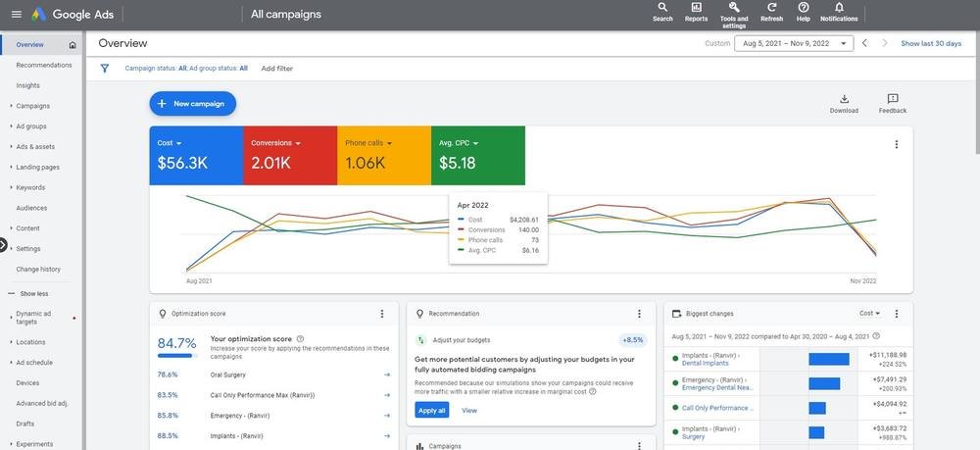The image size is (980, 450).
Task: Click the 84.7% optimization score value
Action: [x=176, y=343]
